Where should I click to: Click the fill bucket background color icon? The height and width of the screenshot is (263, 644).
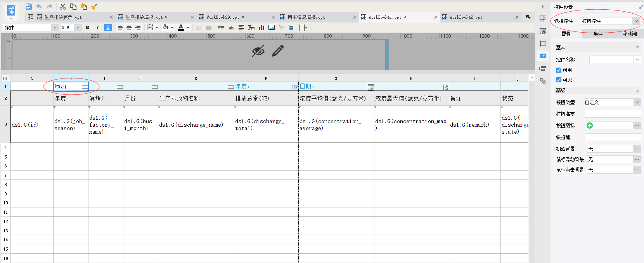(166, 28)
